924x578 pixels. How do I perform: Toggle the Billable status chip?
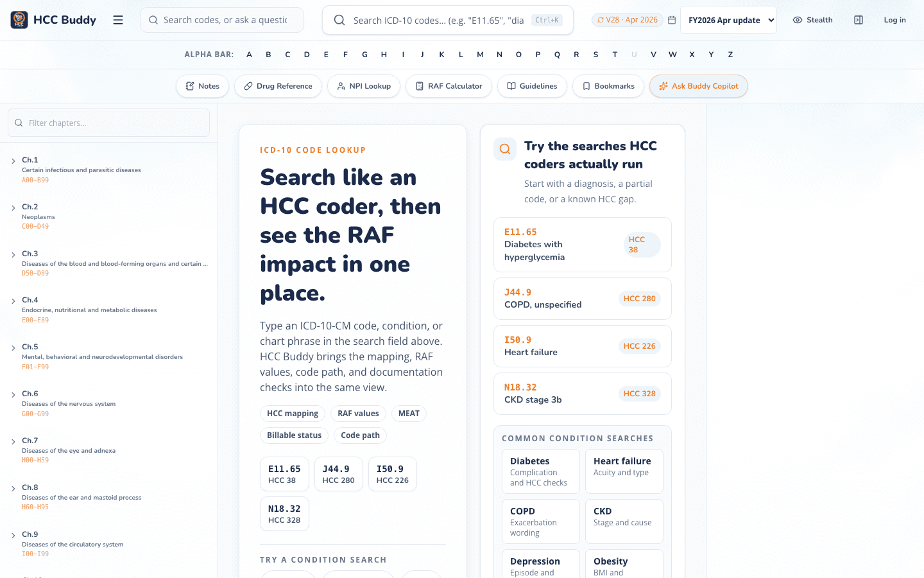[294, 435]
